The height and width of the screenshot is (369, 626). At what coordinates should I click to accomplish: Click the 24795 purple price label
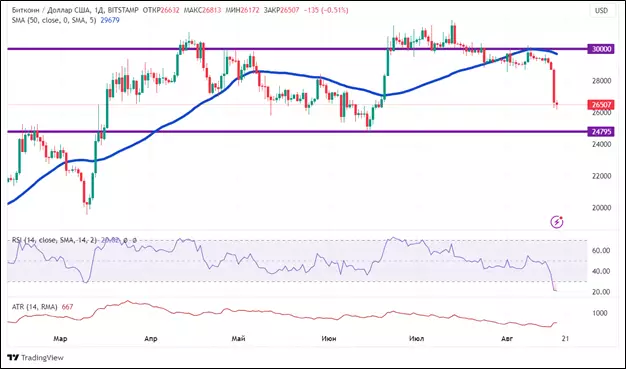(601, 131)
